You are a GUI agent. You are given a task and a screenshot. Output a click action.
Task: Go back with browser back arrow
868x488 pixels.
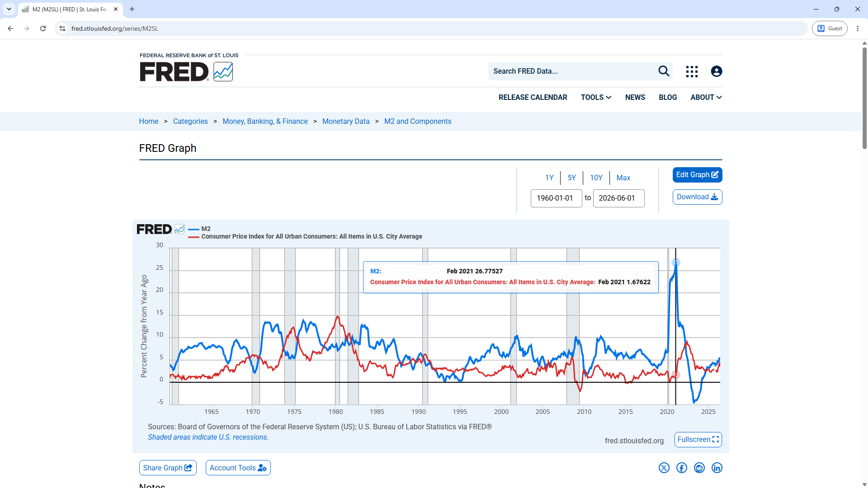point(10,28)
